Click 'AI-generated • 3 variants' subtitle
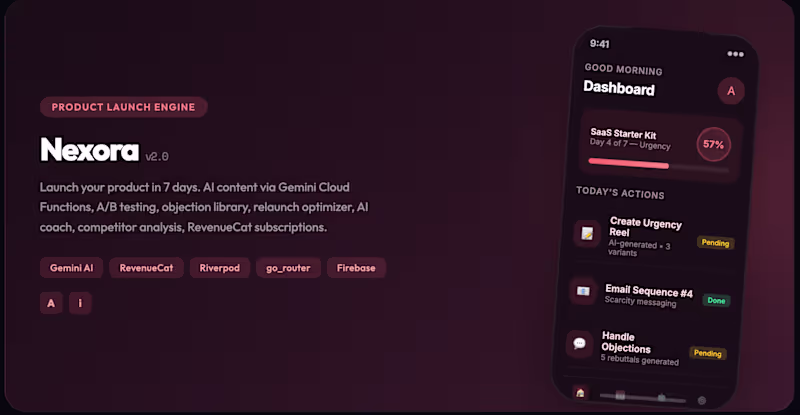 (x=639, y=248)
